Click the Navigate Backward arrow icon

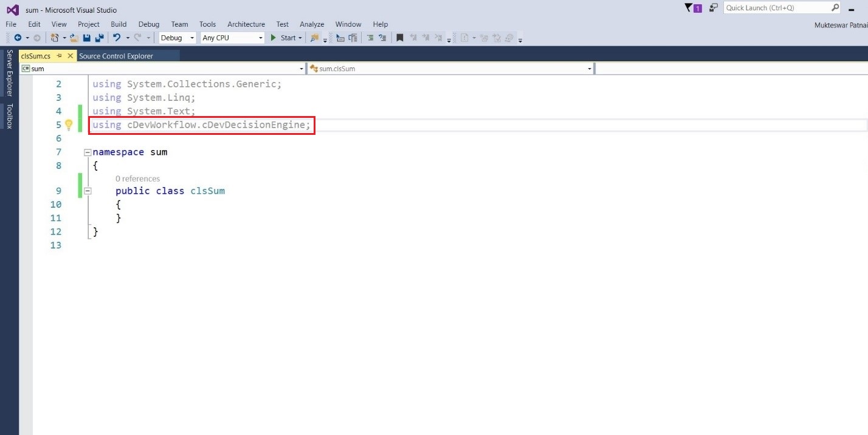coord(18,38)
